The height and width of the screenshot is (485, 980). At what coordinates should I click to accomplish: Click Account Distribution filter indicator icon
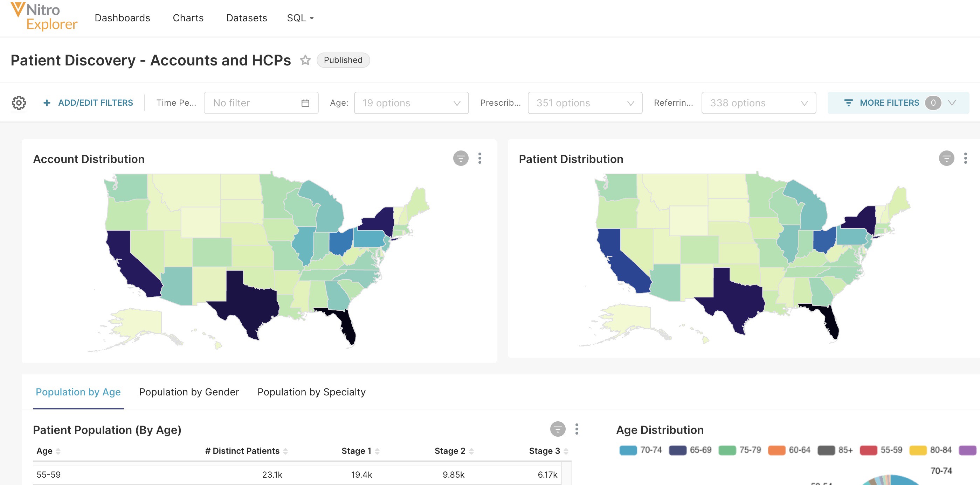tap(460, 158)
